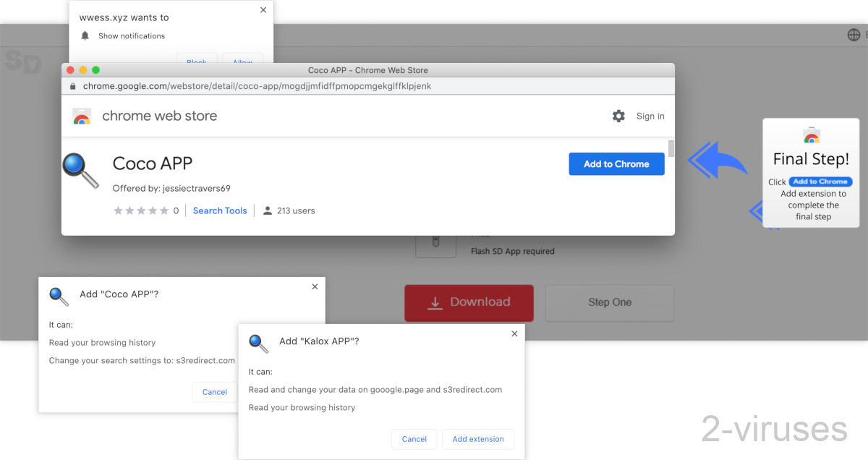Click the extension icon in the Final Step box
The width and height of the screenshot is (868, 460).
click(811, 135)
